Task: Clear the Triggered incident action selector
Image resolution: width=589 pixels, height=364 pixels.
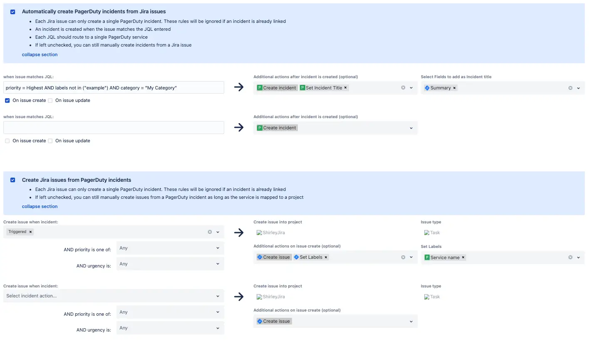Action: (x=210, y=232)
